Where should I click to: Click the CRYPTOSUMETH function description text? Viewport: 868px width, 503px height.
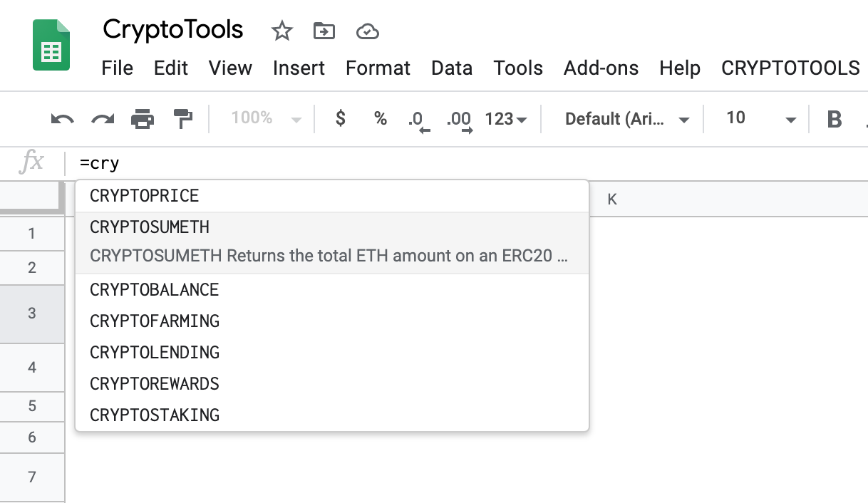[329, 256]
